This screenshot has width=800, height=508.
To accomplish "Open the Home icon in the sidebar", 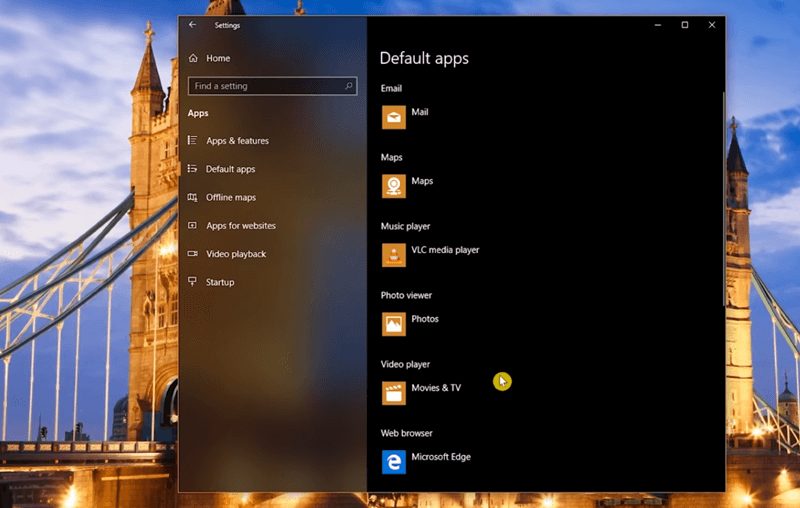I will [193, 58].
